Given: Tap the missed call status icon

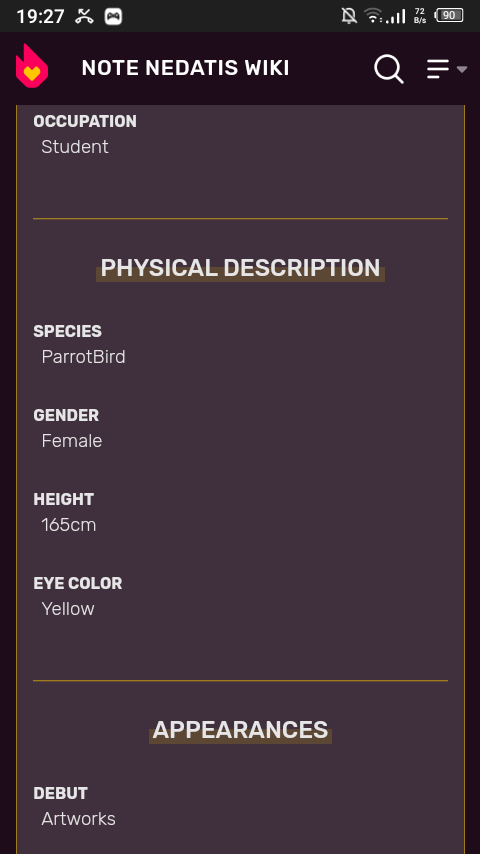Looking at the screenshot, I should point(84,16).
